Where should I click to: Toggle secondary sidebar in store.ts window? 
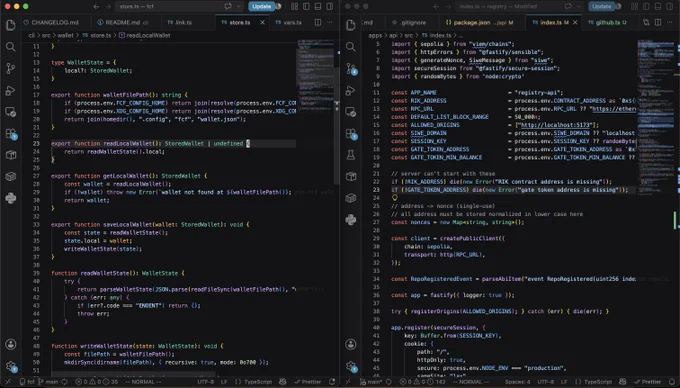[x=330, y=7]
